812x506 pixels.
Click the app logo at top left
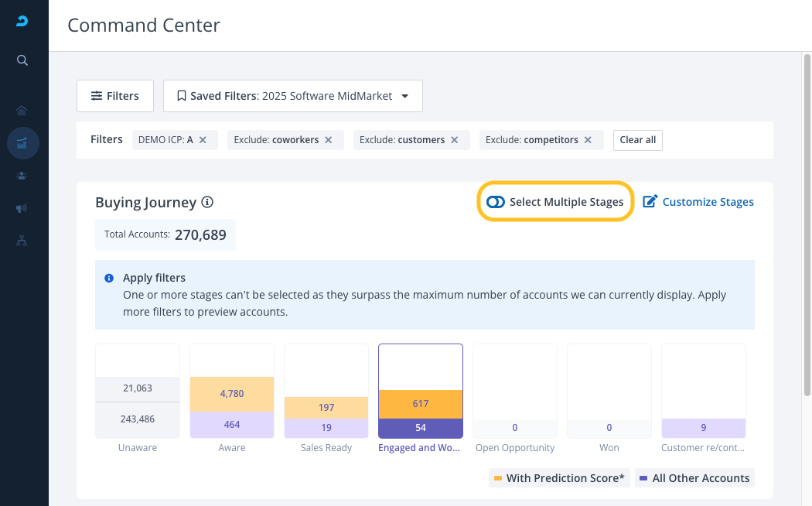tap(23, 21)
